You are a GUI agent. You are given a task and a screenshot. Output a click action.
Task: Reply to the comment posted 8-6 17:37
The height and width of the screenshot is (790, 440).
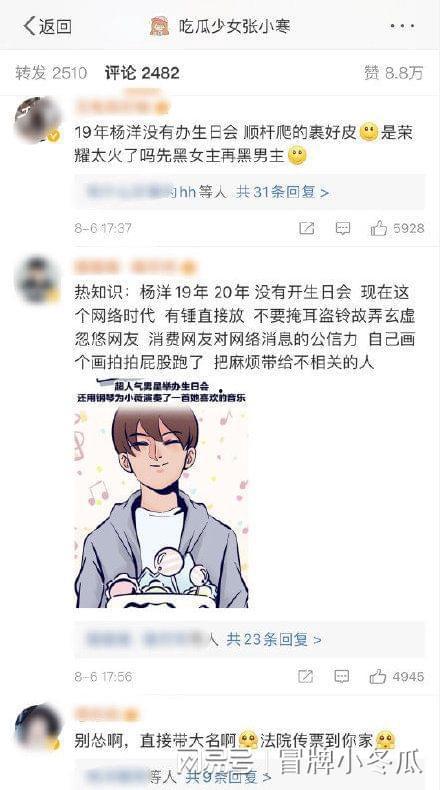[x=343, y=229]
